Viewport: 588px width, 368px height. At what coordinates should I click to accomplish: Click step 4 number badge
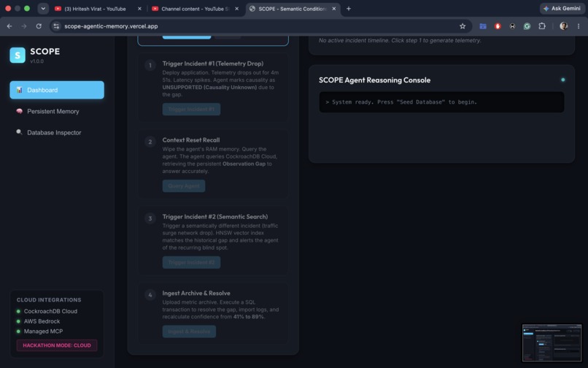pyautogui.click(x=150, y=295)
